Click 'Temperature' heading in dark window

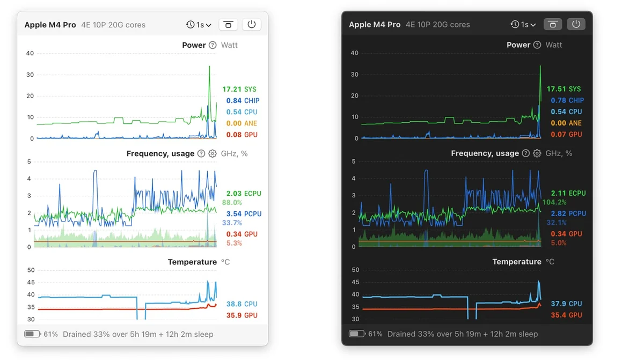[x=517, y=262]
